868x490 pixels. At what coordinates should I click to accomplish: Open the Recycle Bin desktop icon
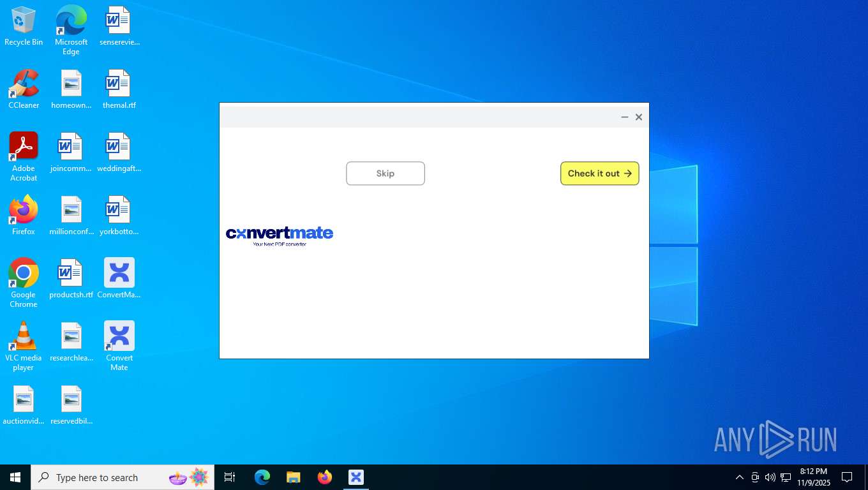click(24, 27)
